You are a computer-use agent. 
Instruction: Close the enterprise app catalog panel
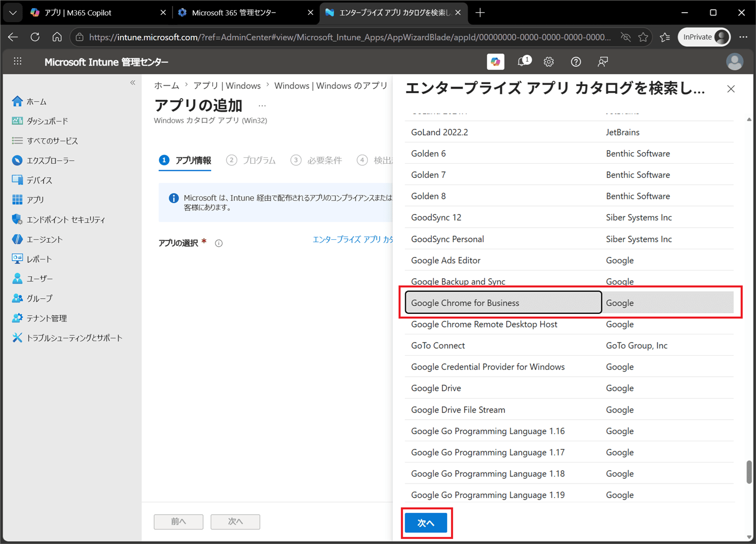[x=731, y=89]
